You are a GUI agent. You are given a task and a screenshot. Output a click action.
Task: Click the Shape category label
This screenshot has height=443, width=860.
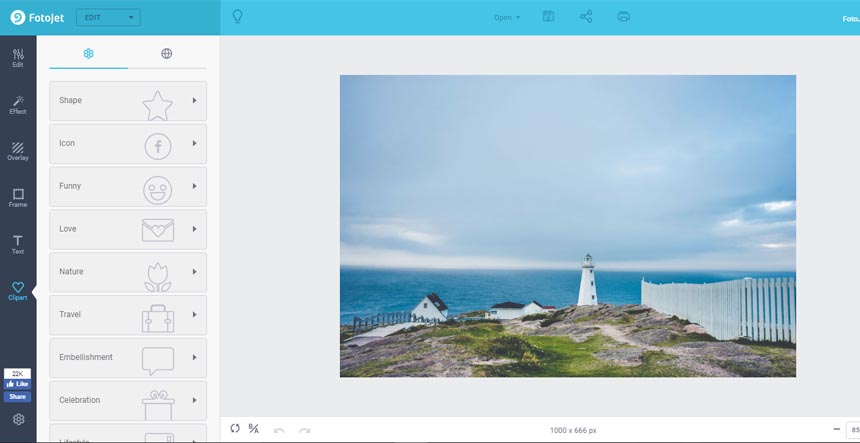70,100
